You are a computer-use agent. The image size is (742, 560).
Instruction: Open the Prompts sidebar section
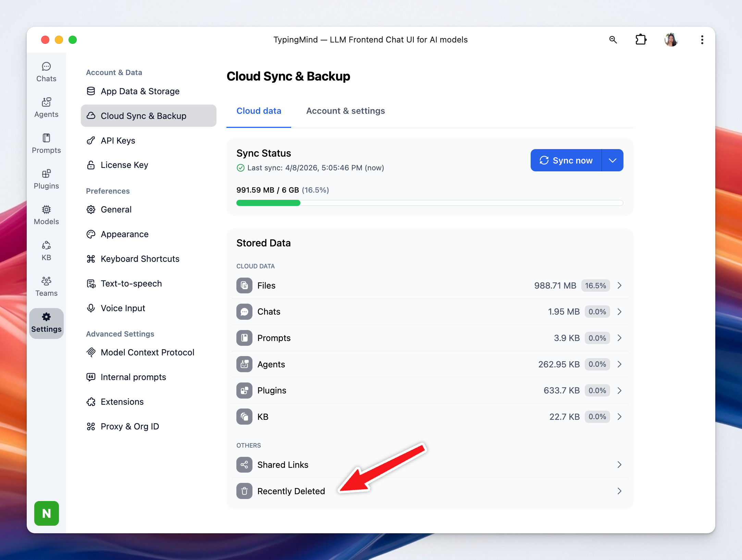46,143
